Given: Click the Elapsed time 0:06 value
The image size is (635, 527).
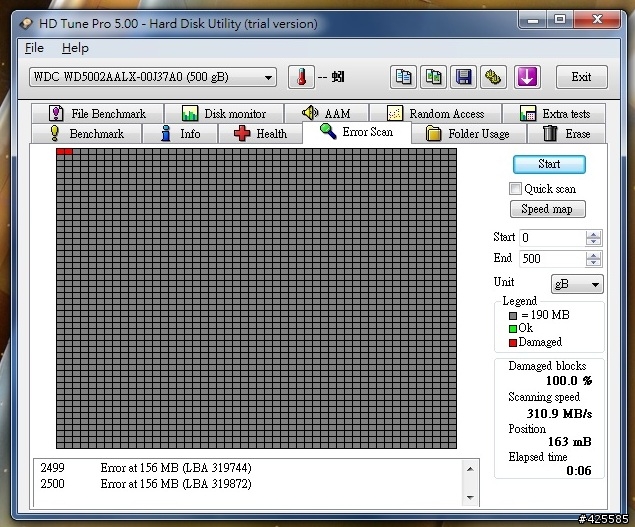Looking at the screenshot, I should tap(579, 471).
